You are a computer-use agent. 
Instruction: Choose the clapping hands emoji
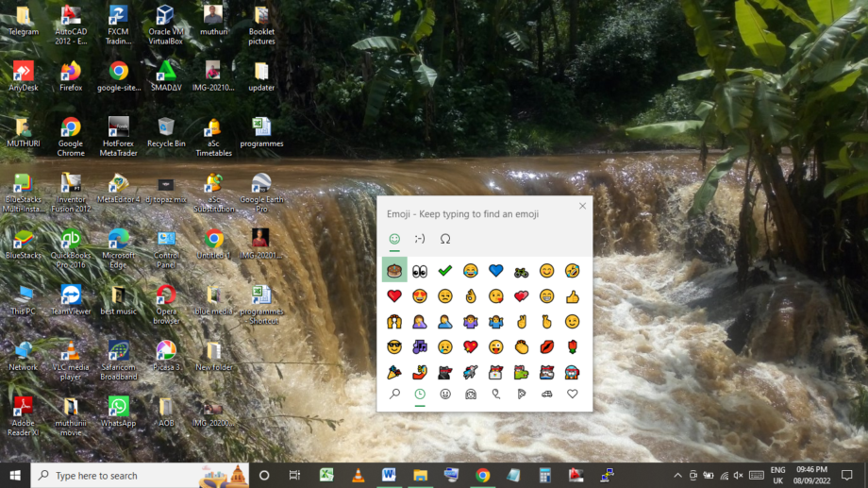point(522,347)
